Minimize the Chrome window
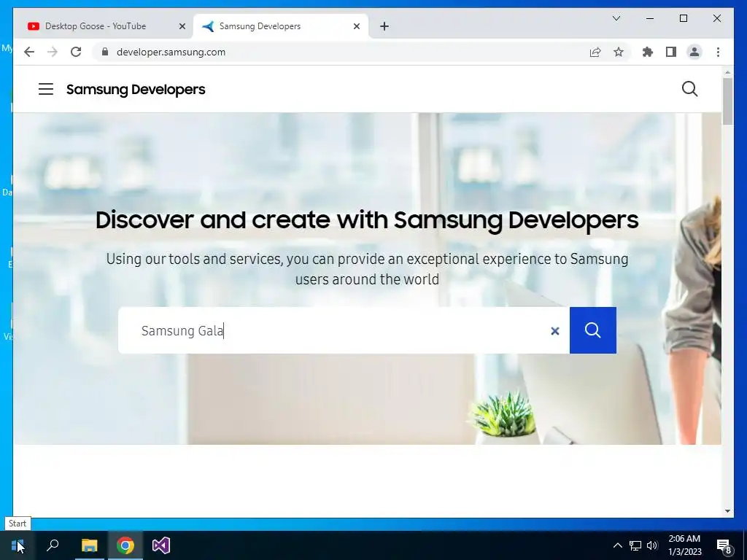Screen dimensions: 747x560 click(650, 18)
